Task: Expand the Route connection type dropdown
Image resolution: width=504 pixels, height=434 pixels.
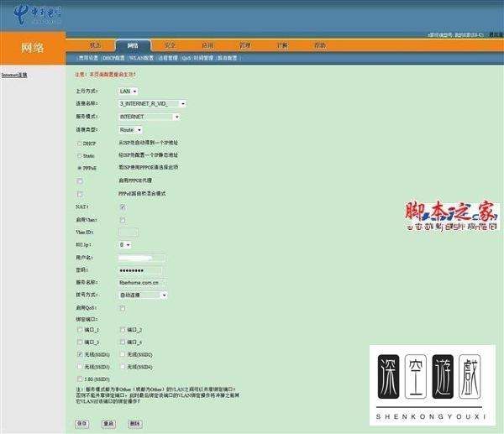Action: [130, 130]
